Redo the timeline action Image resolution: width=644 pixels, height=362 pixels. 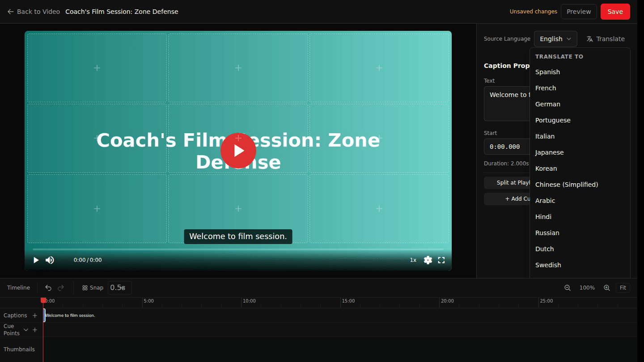[61, 288]
